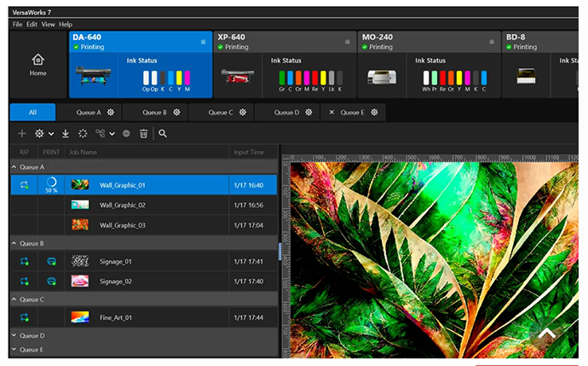Click RIP icon of Wall_Graphic_01 row
Image resolution: width=588 pixels, height=366 pixels.
25,184
